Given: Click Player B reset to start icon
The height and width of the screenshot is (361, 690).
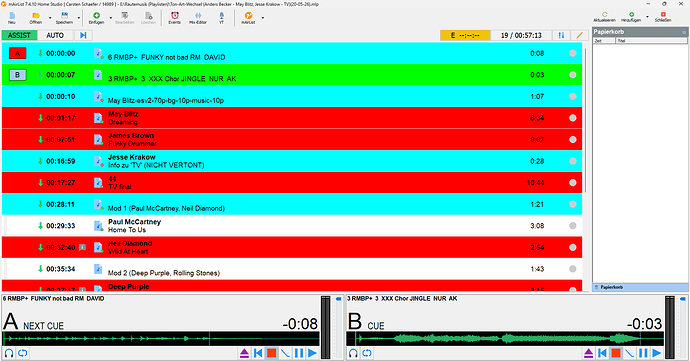Looking at the screenshot, I should (602, 353).
